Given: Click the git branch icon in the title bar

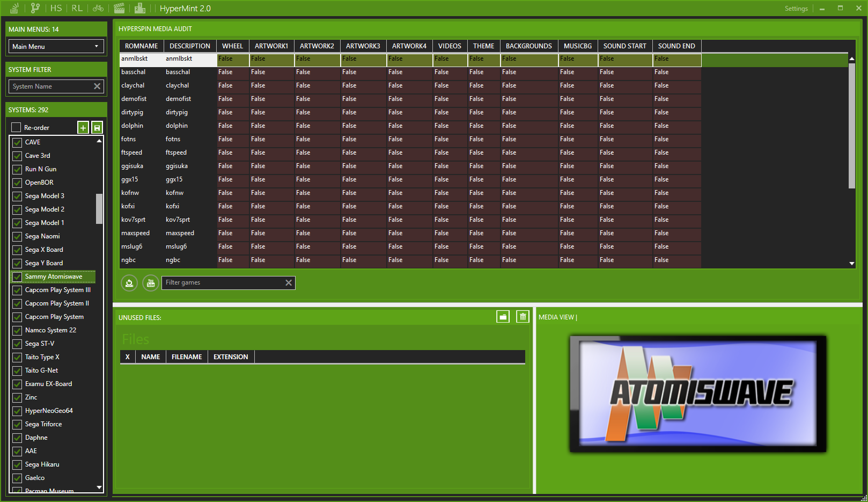Looking at the screenshot, I should coord(35,8).
